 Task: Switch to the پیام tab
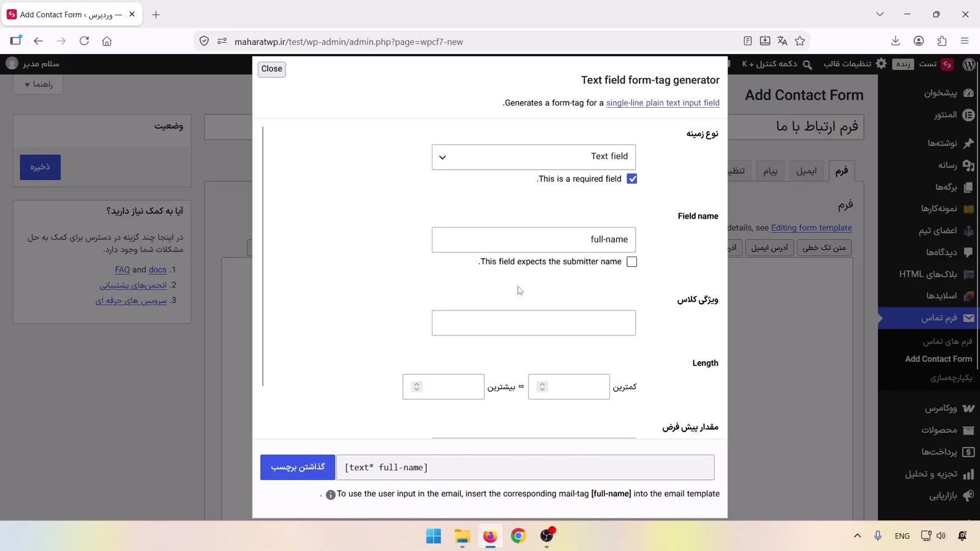tap(770, 171)
